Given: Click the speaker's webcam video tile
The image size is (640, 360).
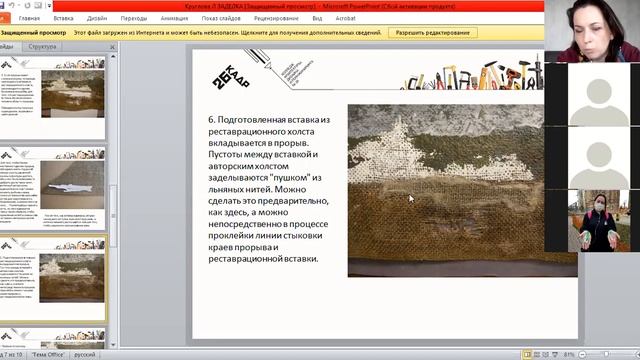Looking at the screenshot, I should point(592,31).
